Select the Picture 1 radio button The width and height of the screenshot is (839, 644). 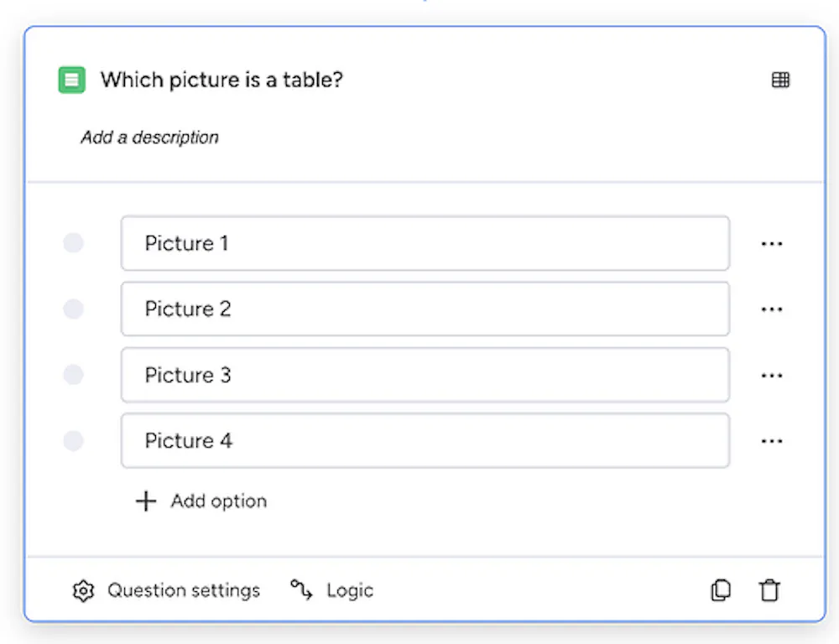point(74,243)
